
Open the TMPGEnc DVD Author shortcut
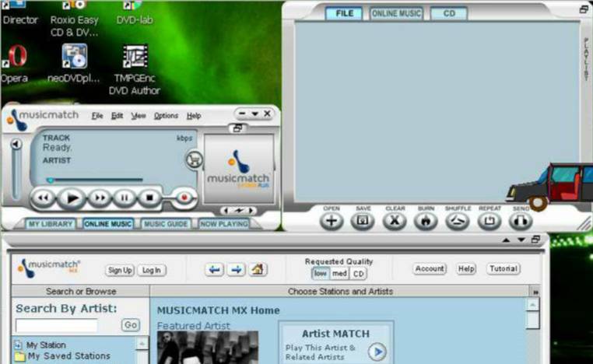point(135,69)
